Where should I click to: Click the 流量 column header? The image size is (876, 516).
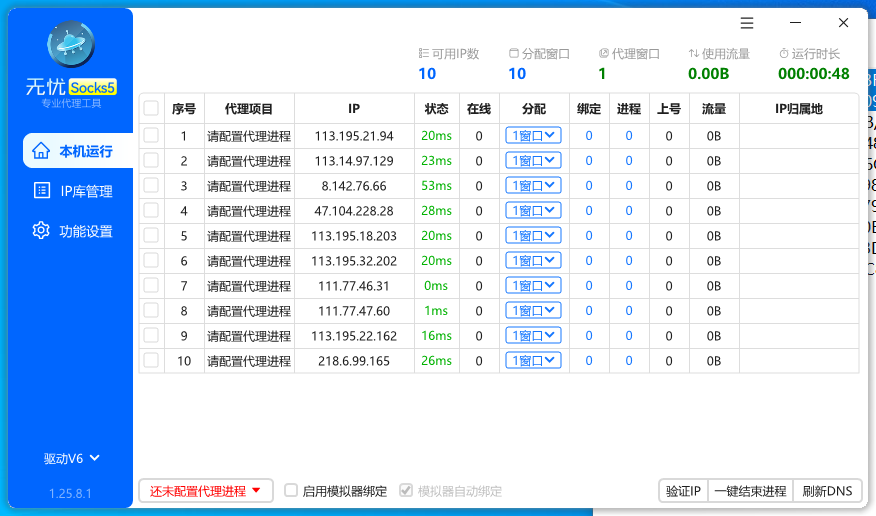(714, 108)
